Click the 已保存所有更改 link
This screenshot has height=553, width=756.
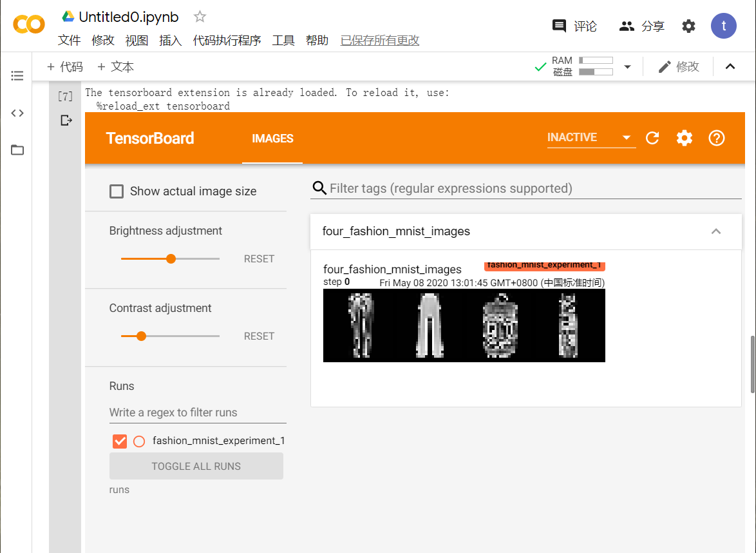pyautogui.click(x=380, y=41)
